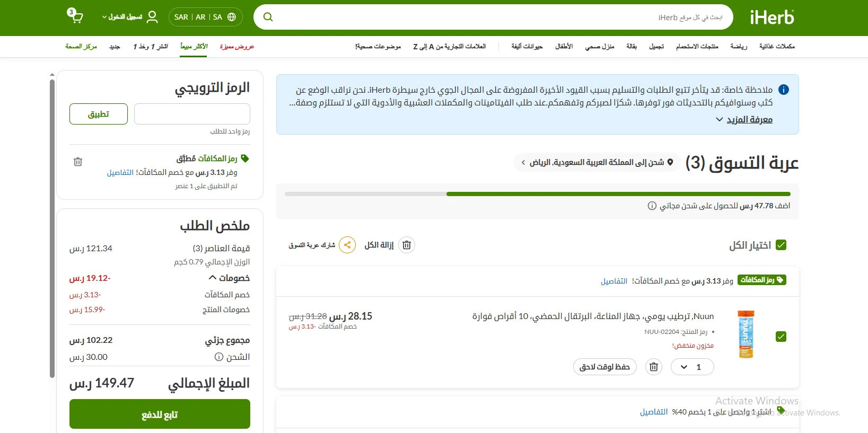Open the shopping cart icon in header
Viewport: 868px width, 433px height.
point(75,16)
